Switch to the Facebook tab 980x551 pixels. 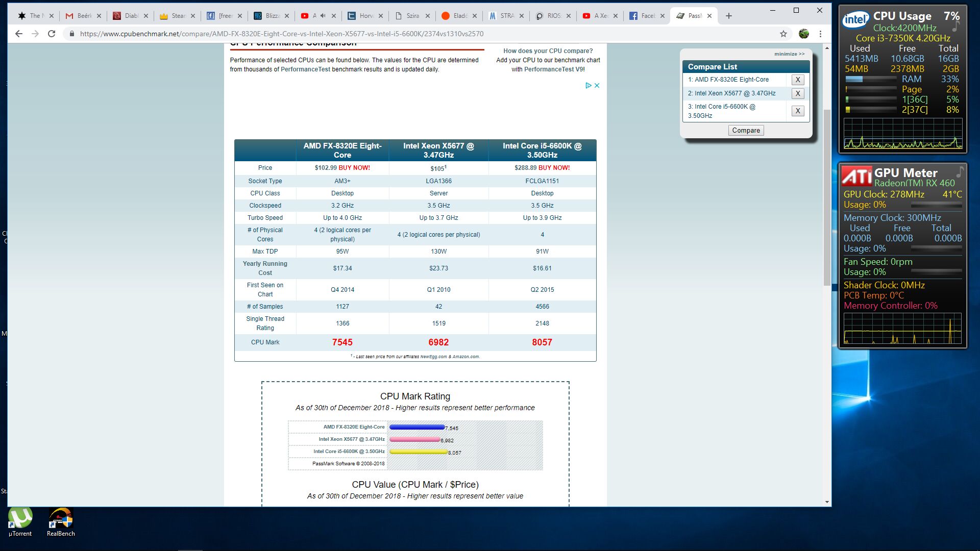point(648,16)
